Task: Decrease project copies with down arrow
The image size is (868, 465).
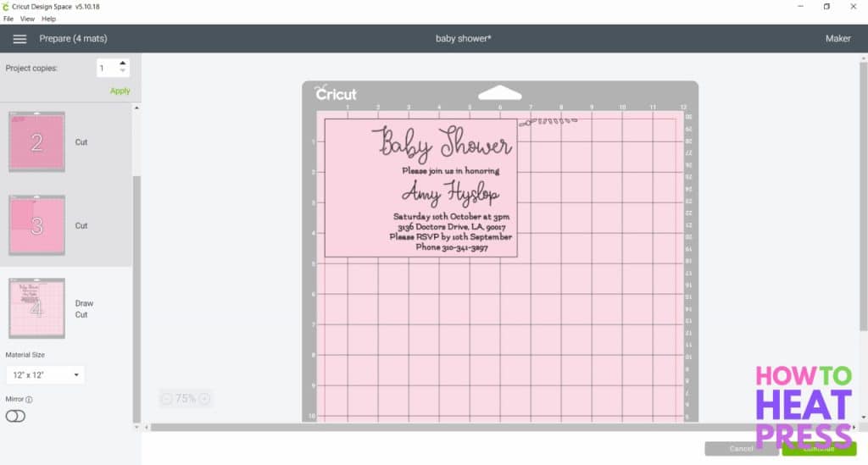Action: click(x=123, y=71)
